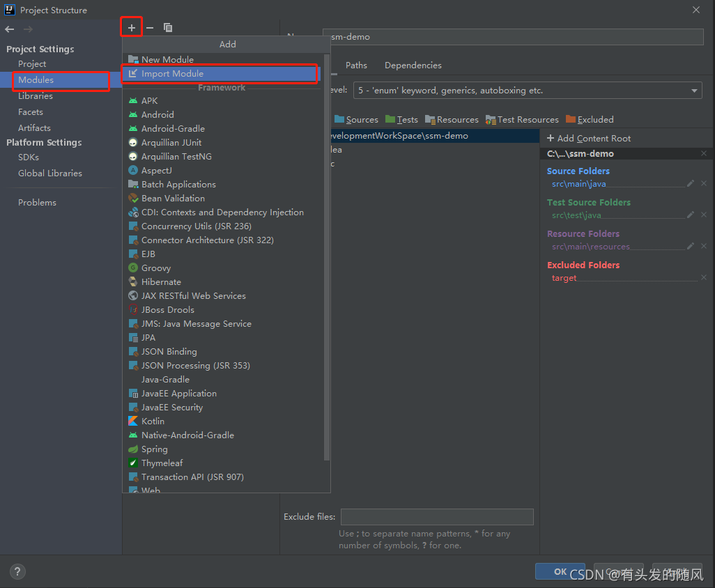715x588 pixels.
Task: Choose New Module from Add menu
Action: 224,59
